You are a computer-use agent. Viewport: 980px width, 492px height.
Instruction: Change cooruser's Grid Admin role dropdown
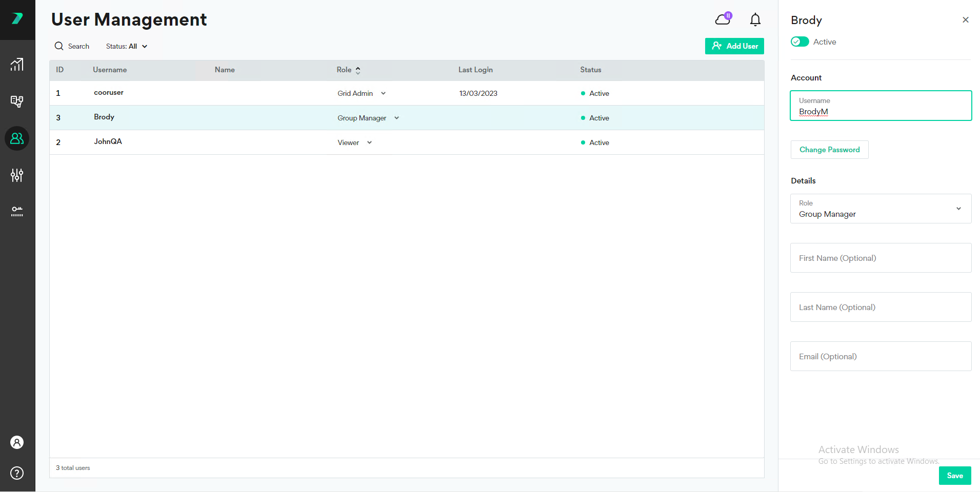click(383, 93)
